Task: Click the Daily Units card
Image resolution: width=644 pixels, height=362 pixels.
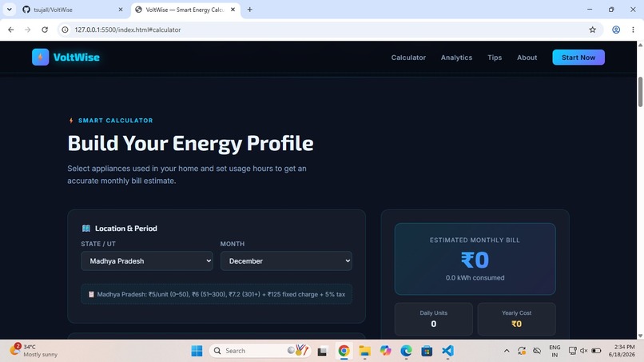Action: pos(434,320)
